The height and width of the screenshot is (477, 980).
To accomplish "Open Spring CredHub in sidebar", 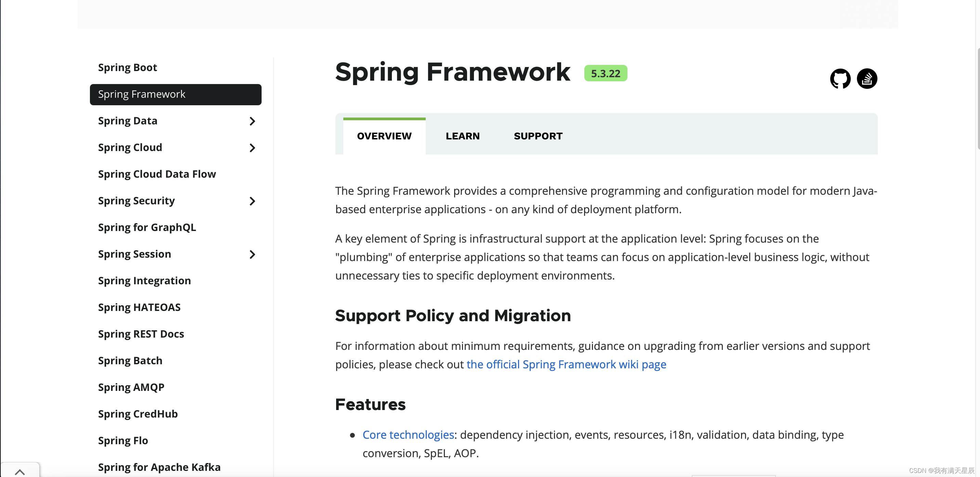I will point(138,413).
